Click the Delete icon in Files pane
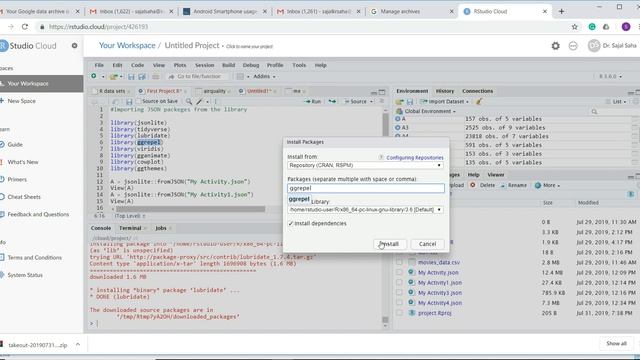 coord(472,185)
